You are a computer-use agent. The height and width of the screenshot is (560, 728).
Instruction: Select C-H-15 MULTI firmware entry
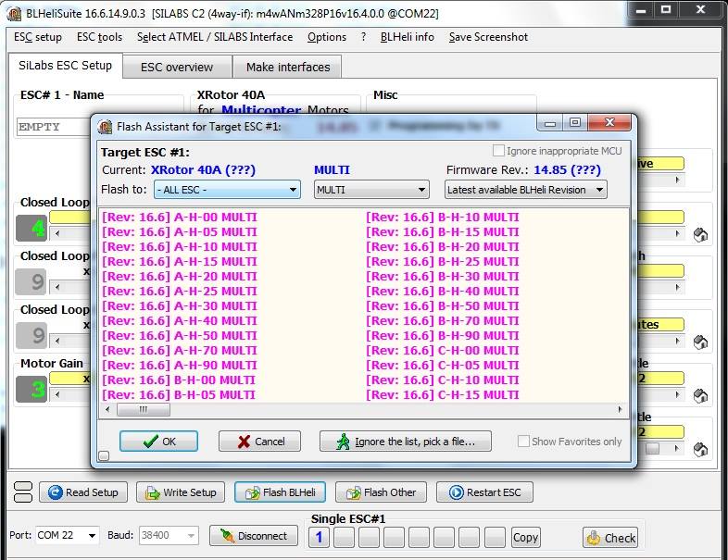(443, 395)
